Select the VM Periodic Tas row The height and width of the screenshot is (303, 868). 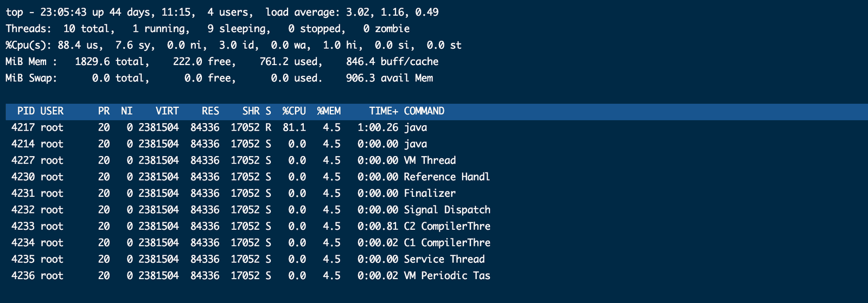(x=251, y=276)
